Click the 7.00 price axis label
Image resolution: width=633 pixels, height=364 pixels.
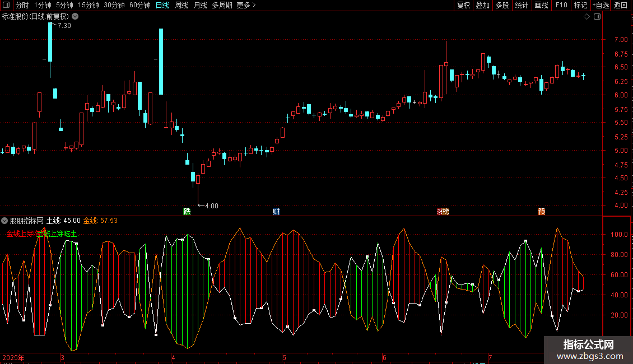click(x=621, y=40)
